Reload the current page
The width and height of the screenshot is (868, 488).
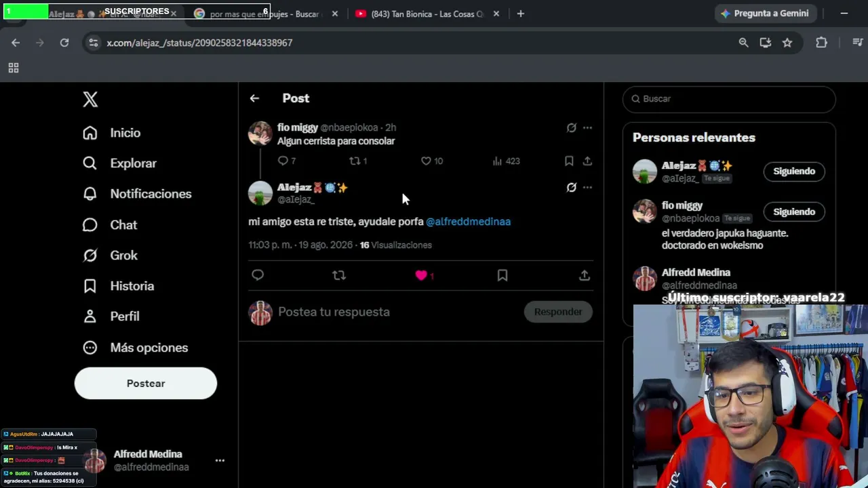pyautogui.click(x=64, y=43)
